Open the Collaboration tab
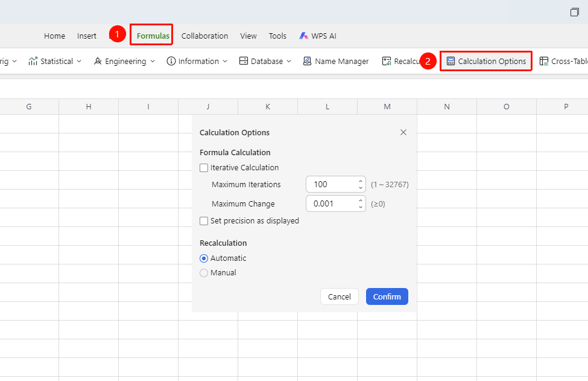This screenshot has height=381, width=588. tap(205, 36)
